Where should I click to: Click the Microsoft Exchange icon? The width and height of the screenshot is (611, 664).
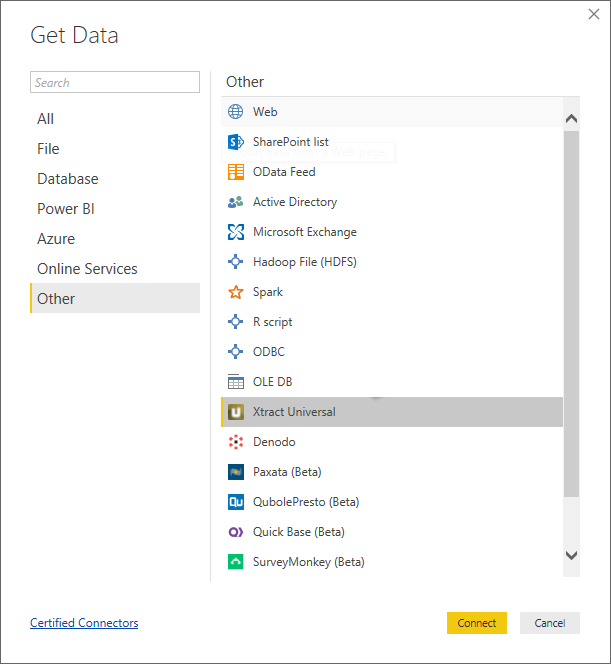click(x=235, y=232)
